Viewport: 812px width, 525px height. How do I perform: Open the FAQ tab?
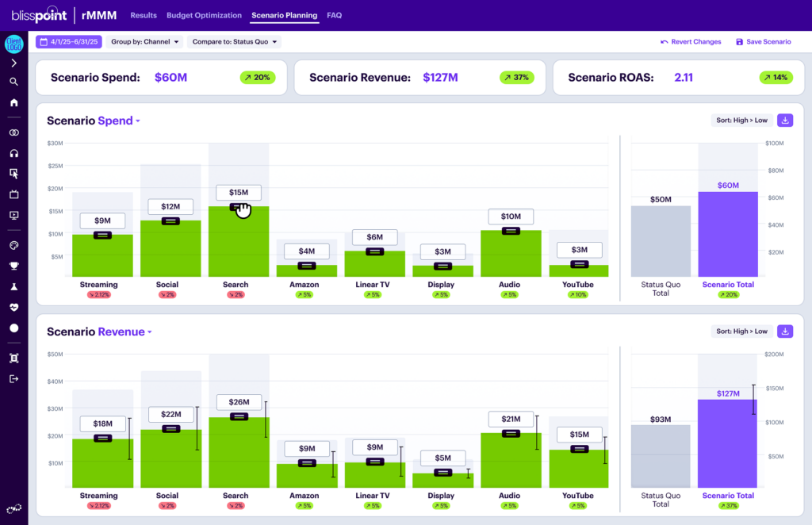(x=334, y=16)
